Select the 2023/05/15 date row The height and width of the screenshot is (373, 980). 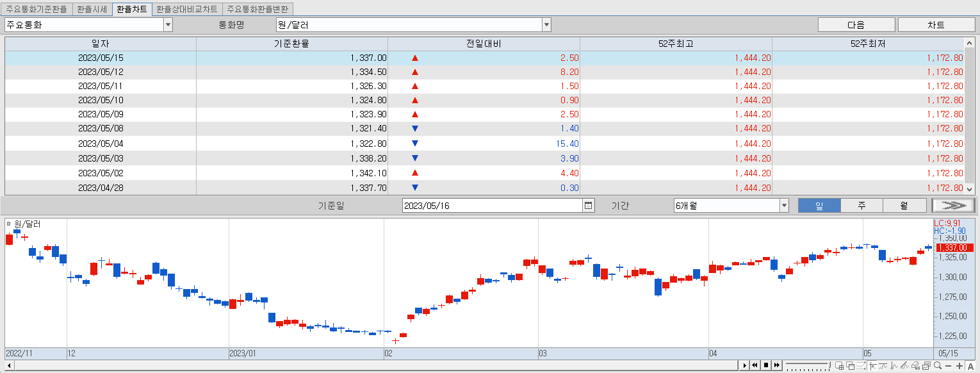coord(484,58)
